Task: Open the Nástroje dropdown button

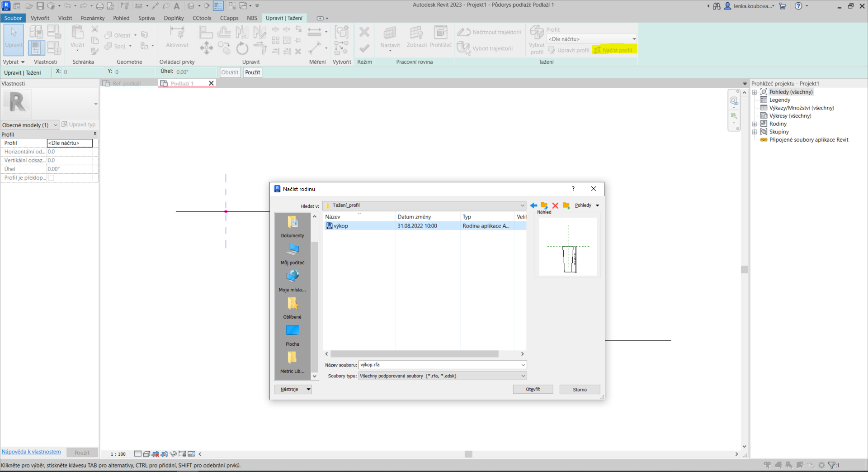Action: 293,389
